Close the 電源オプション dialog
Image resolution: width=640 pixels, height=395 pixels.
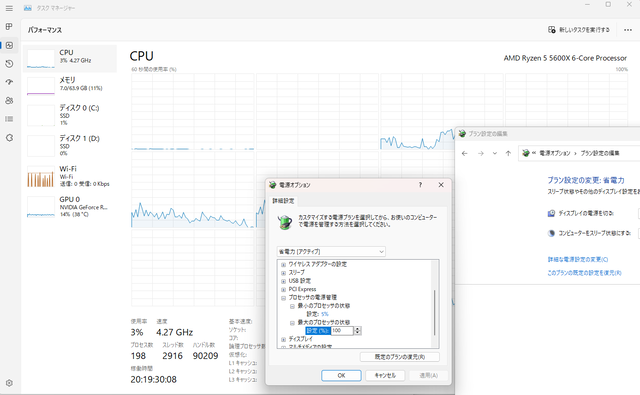441,185
